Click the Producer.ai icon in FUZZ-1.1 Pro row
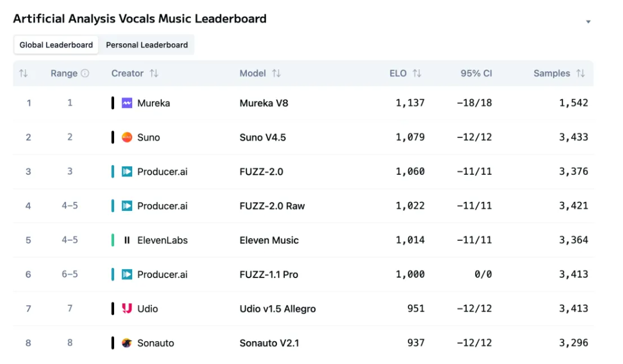623x364 pixels. tap(127, 275)
